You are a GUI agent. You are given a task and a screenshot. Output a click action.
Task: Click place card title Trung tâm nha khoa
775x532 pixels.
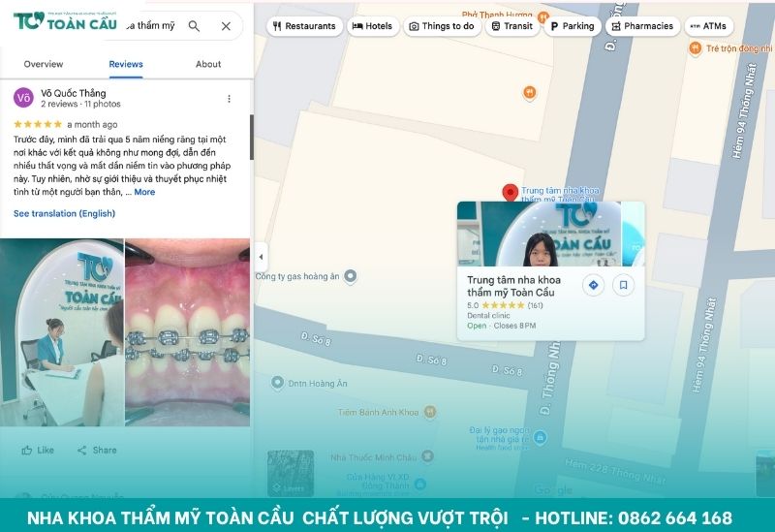coord(514,286)
